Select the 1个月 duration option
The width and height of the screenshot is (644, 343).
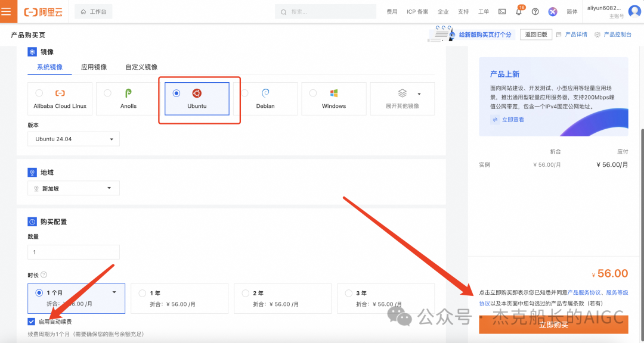coord(76,298)
